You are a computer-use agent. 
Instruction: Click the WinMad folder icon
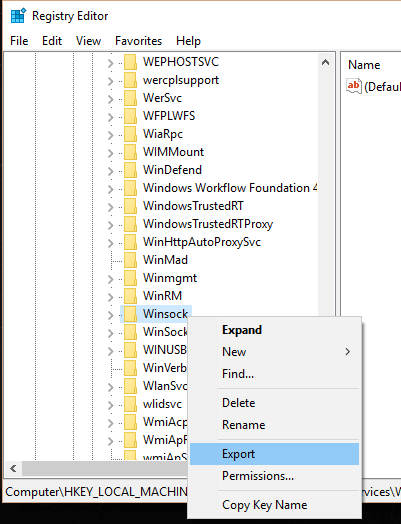coord(130,260)
